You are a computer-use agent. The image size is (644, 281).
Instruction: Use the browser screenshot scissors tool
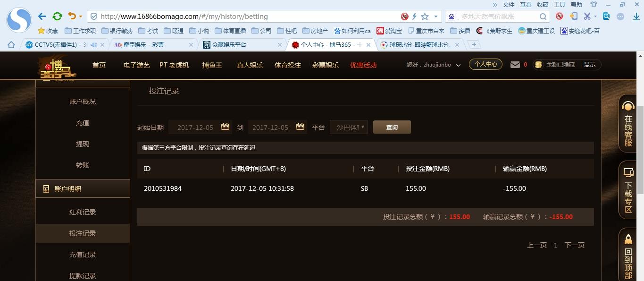[x=587, y=16]
